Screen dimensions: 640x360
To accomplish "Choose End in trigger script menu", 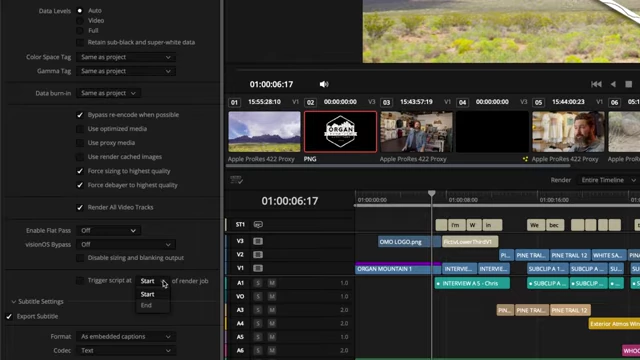I will click(x=146, y=305).
